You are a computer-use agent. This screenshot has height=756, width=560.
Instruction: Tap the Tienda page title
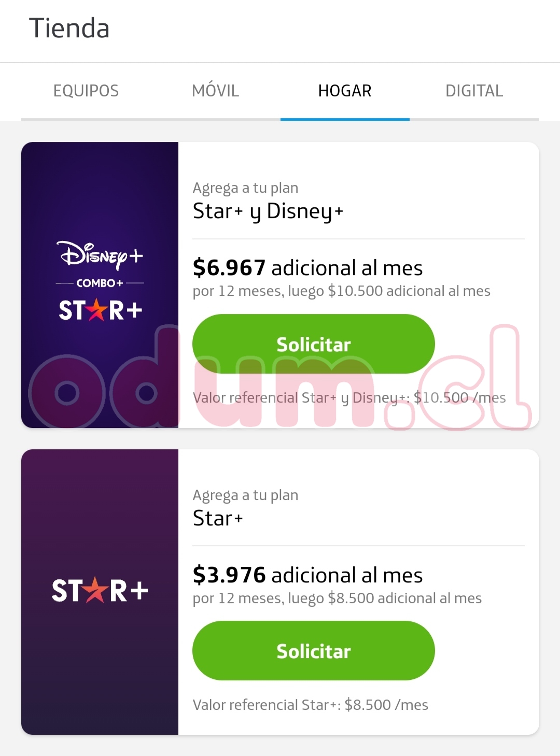tap(69, 28)
